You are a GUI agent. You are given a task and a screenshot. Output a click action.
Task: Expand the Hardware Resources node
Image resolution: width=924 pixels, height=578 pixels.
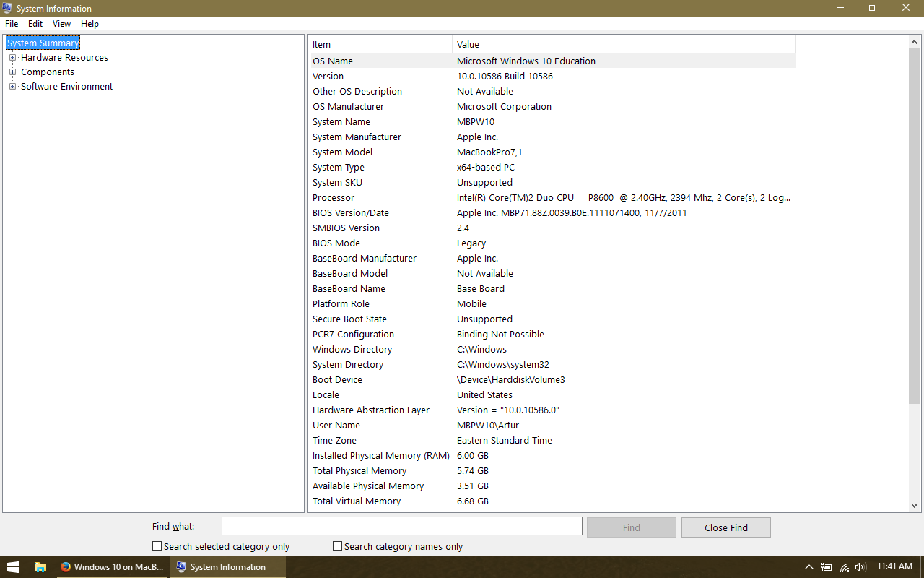coord(12,58)
